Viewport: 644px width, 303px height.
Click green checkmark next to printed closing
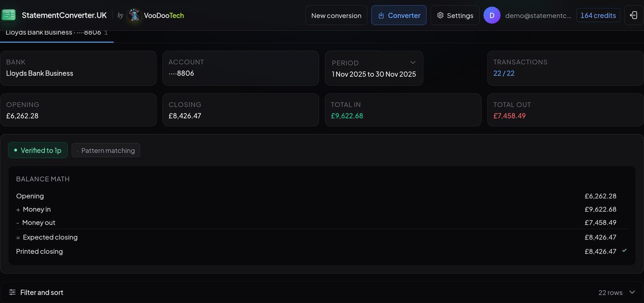pos(624,250)
